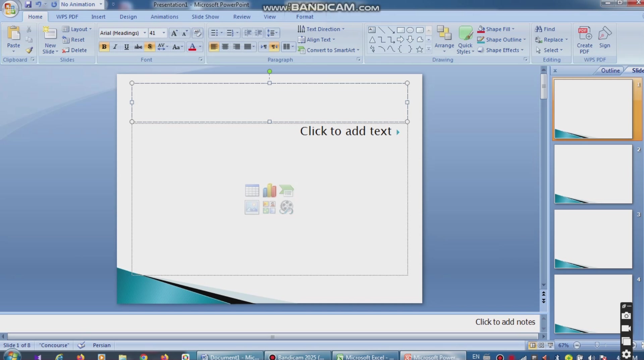Open the Design ribbon tab
Screen dimensions: 644x360
128,17
